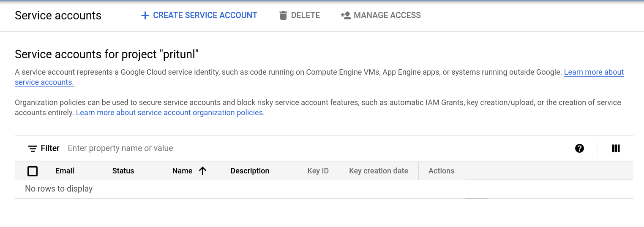Toggle the select all rows checkbox
This screenshot has width=644, height=227.
(33, 171)
